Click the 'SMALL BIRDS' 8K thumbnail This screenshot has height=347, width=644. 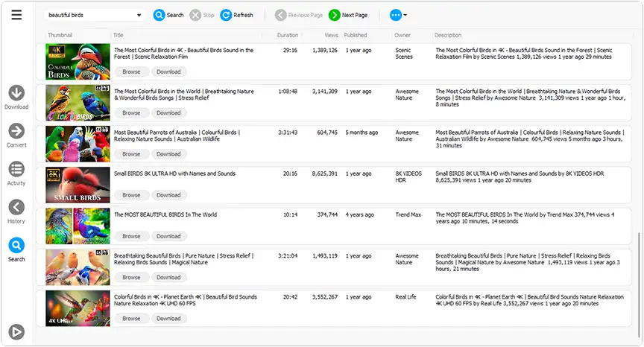78,185
